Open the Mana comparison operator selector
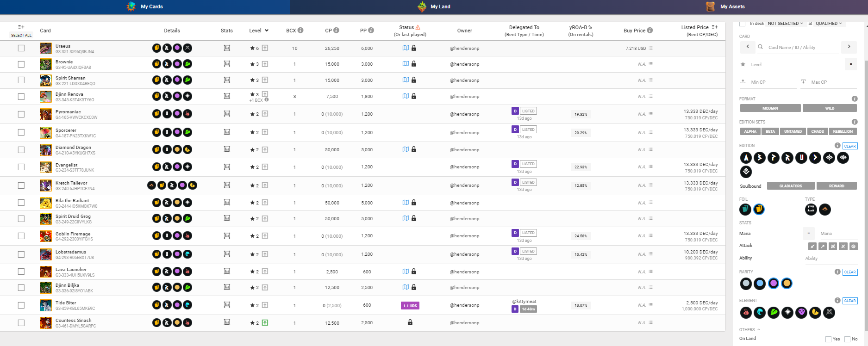868x346 pixels. point(808,234)
